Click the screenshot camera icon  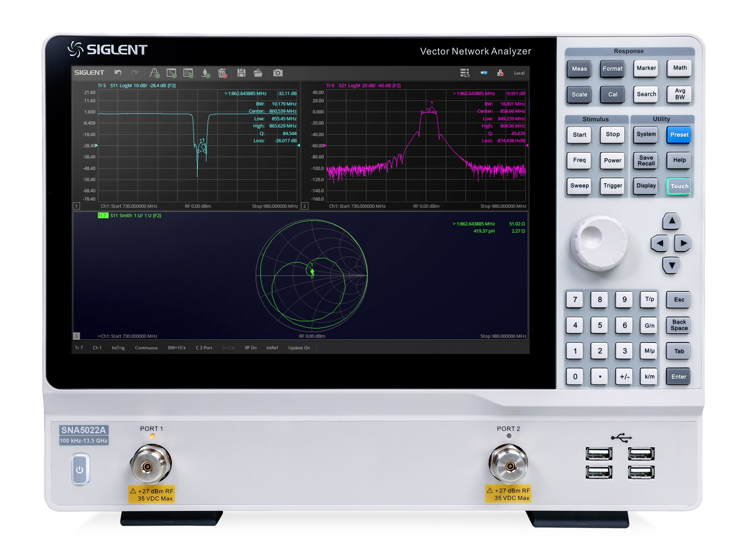278,73
